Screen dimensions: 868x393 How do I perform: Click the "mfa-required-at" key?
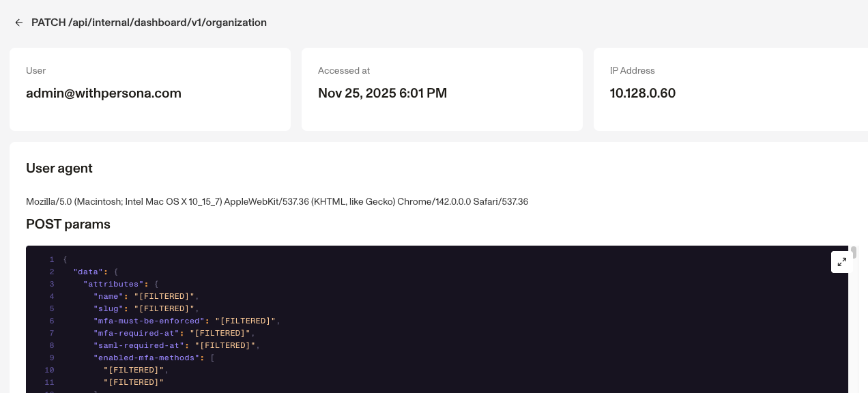pos(136,334)
